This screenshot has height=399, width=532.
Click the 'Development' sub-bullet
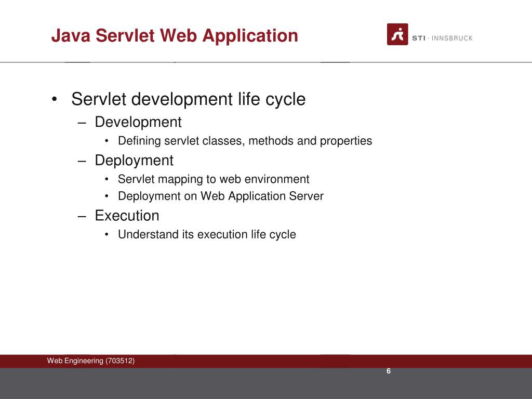click(138, 122)
